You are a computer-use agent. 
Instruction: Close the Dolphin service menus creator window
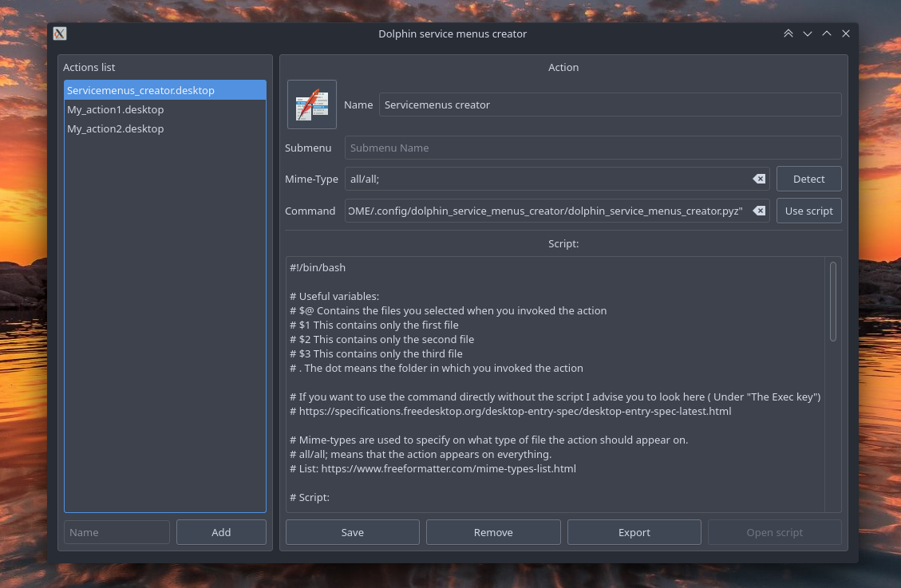pos(846,34)
